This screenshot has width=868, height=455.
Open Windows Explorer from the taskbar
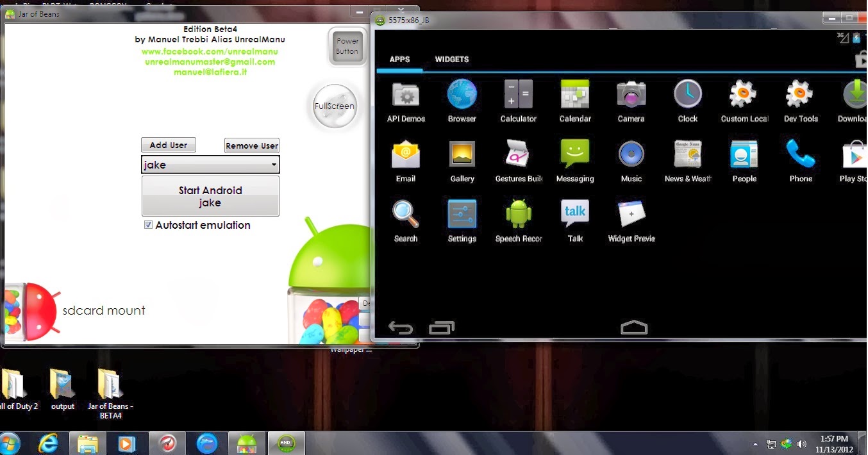pos(88,443)
